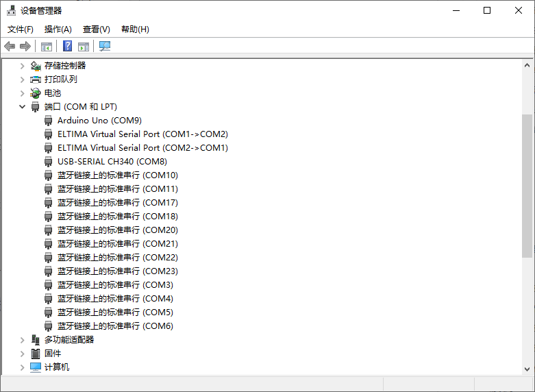This screenshot has height=392, width=535.
Task: Click the multifunction adapters category icon
Action: (x=36, y=339)
